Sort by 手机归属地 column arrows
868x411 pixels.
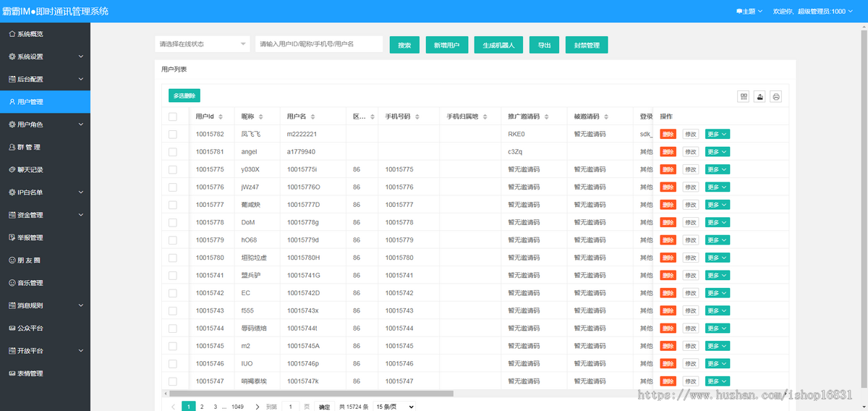tap(485, 116)
